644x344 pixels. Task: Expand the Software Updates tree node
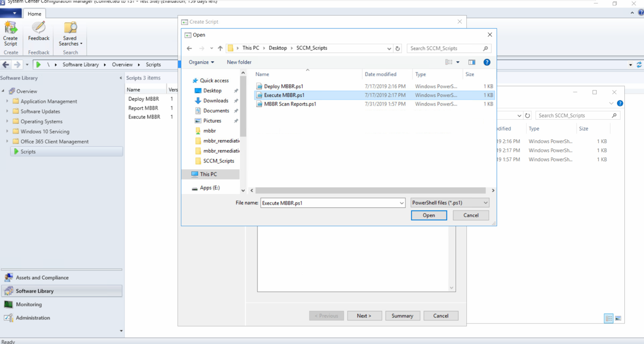point(7,112)
